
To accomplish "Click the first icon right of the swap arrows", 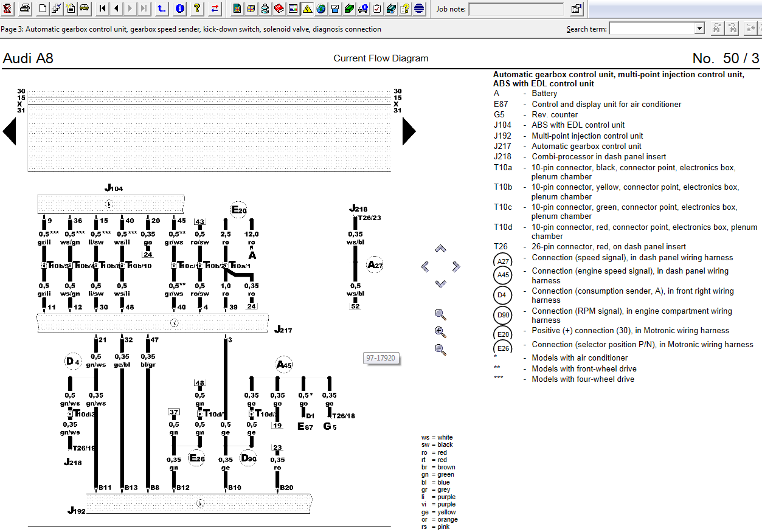I will [x=237, y=9].
